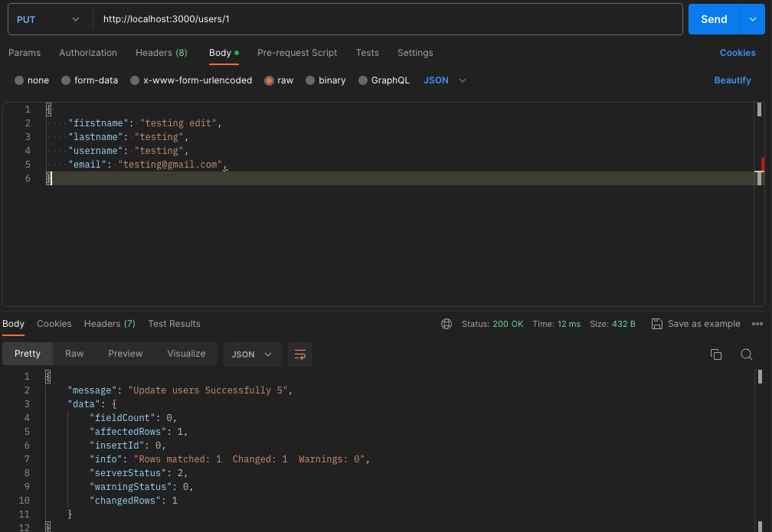Click the "info" line in response
The height and width of the screenshot is (532, 772).
pyautogui.click(x=230, y=459)
